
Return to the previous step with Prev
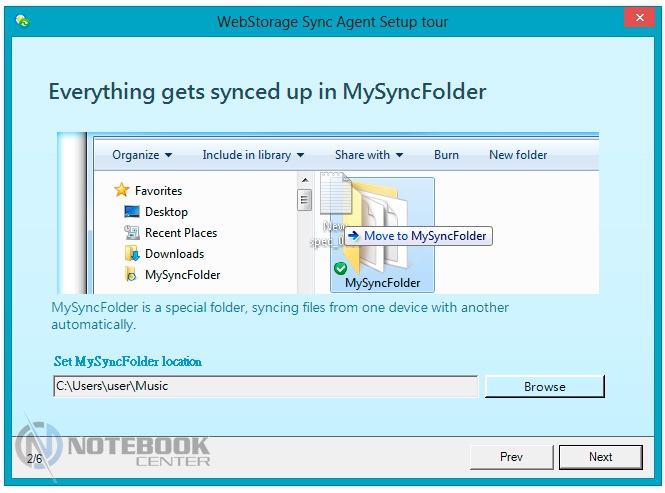pyautogui.click(x=511, y=457)
